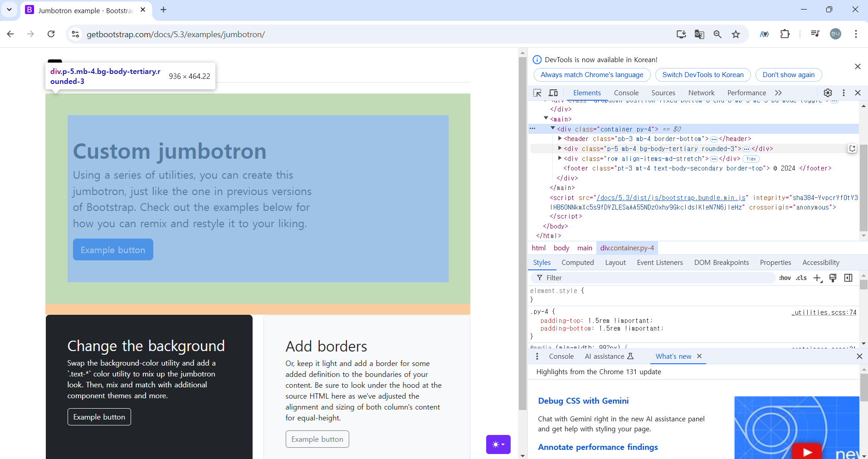The width and height of the screenshot is (868, 459).
Task: Click the styles Filter input field
Action: pyautogui.click(x=653, y=278)
